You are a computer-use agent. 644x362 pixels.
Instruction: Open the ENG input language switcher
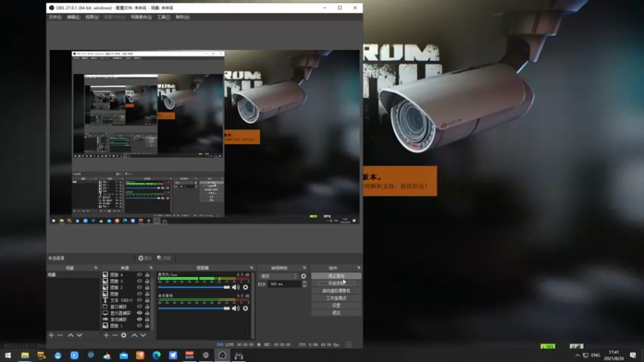596,356
